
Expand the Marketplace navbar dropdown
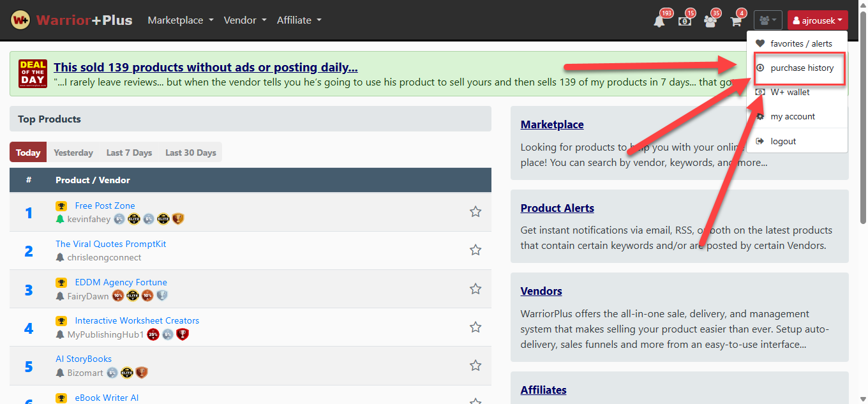(x=181, y=20)
